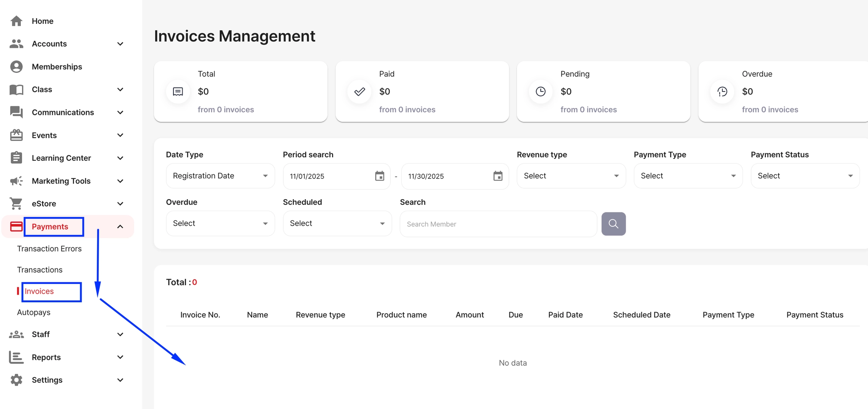Click the Events calendar icon
868x409 pixels.
click(x=17, y=135)
